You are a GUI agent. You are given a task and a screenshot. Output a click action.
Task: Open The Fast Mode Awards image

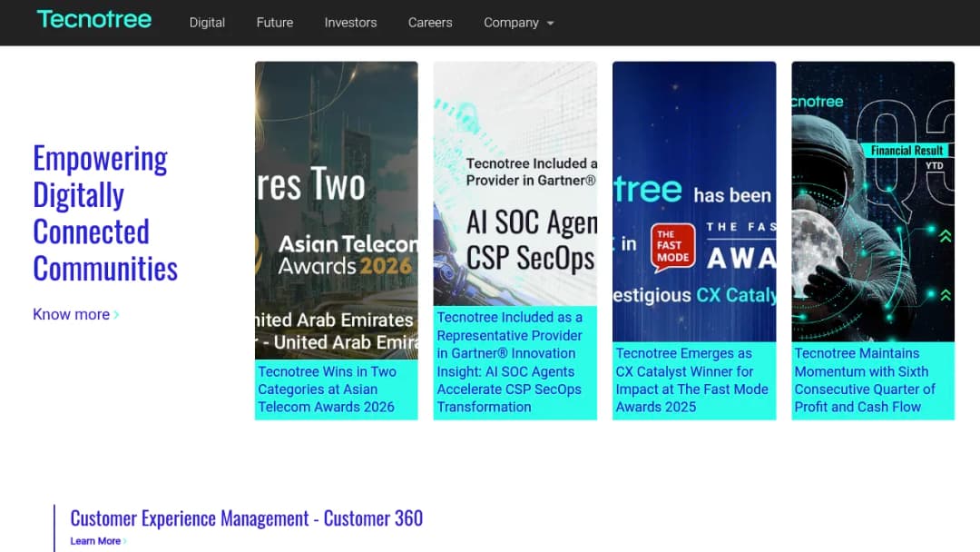[694, 202]
